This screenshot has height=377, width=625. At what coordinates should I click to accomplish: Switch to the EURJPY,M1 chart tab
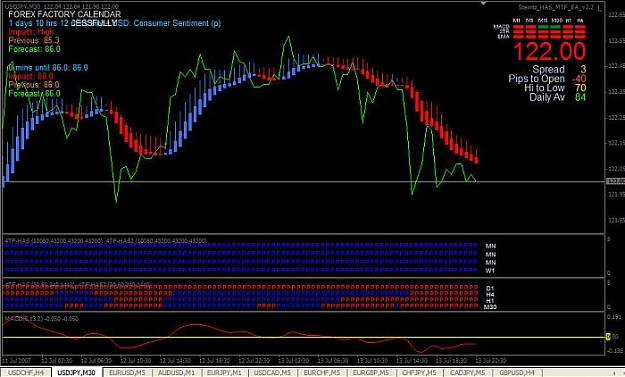(224, 373)
